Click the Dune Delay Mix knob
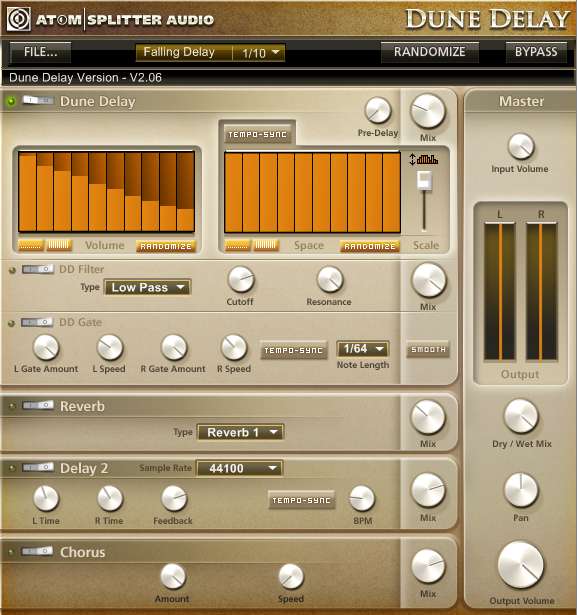Screen dimensions: 577x615 [x=428, y=111]
